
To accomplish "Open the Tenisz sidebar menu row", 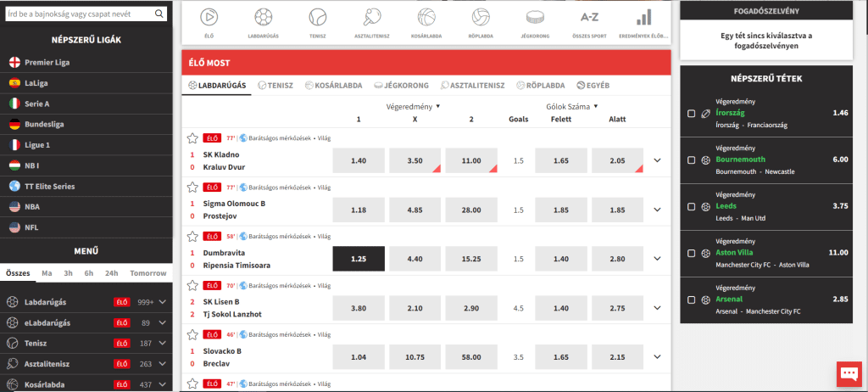I will click(x=86, y=343).
